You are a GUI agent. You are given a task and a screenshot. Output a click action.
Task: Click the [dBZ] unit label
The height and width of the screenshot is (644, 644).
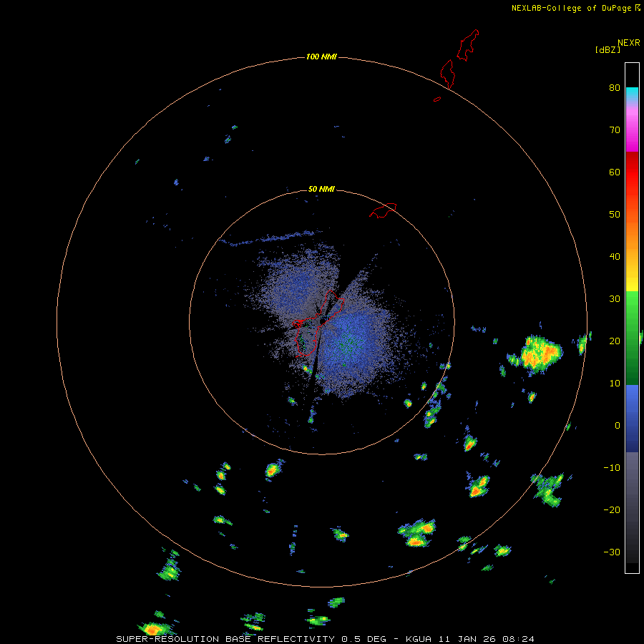click(x=608, y=50)
